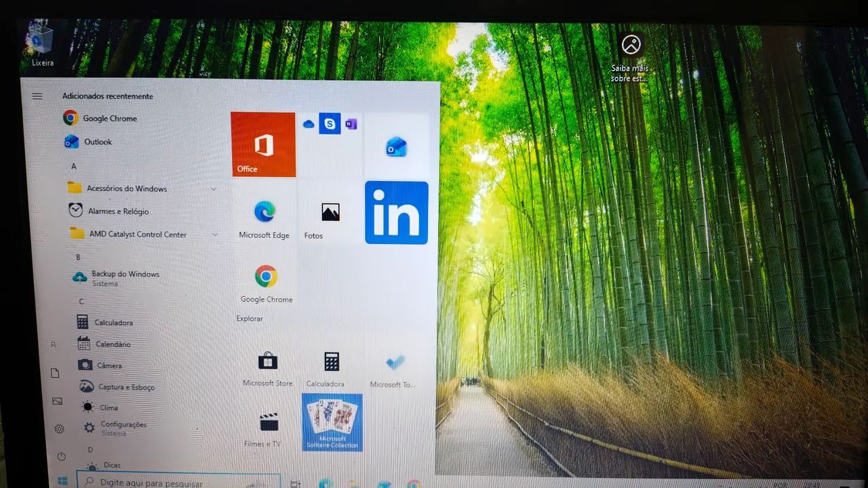Open the Clima weather app
Viewport: 868px width, 488px height.
click(x=100, y=407)
